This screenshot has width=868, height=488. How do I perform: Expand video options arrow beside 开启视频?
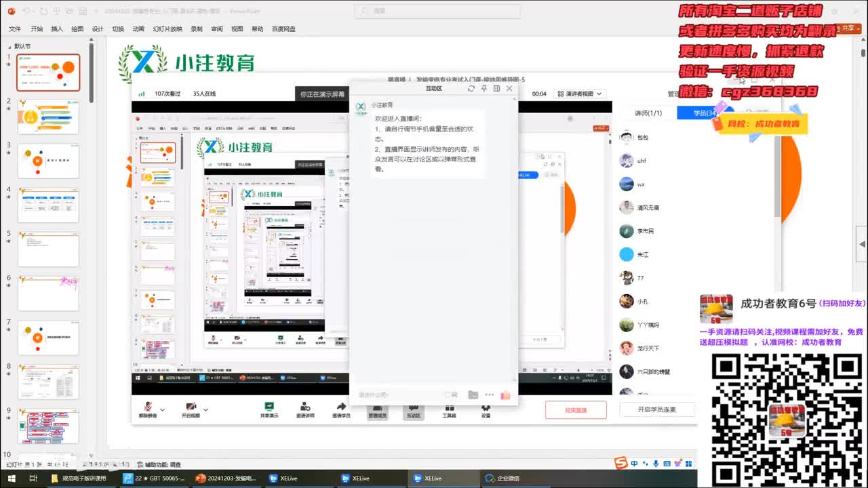tap(205, 409)
